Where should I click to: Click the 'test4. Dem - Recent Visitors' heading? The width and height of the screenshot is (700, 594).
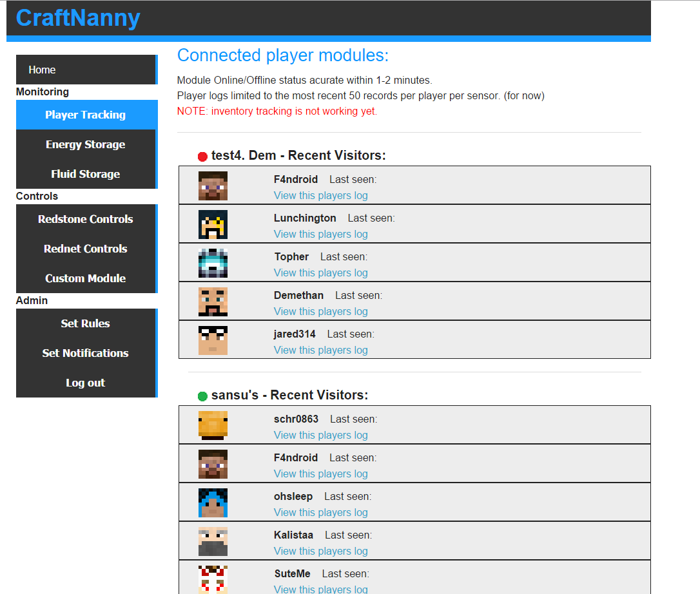click(298, 155)
